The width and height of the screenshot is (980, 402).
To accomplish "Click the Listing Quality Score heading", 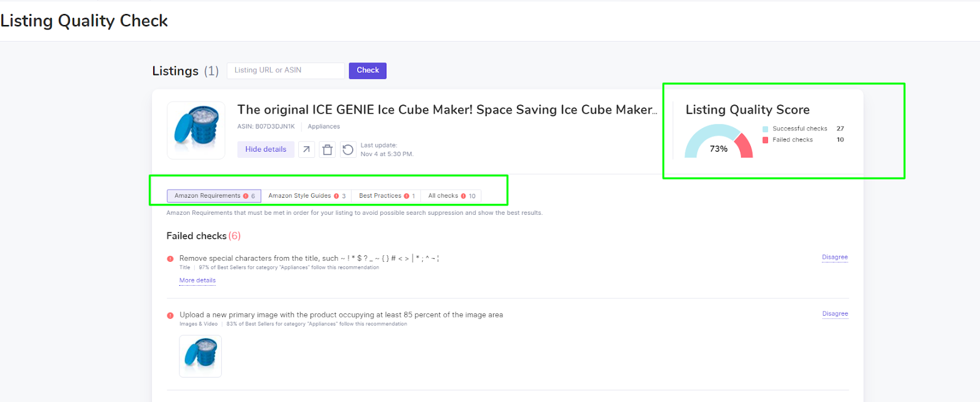I will tap(747, 110).
